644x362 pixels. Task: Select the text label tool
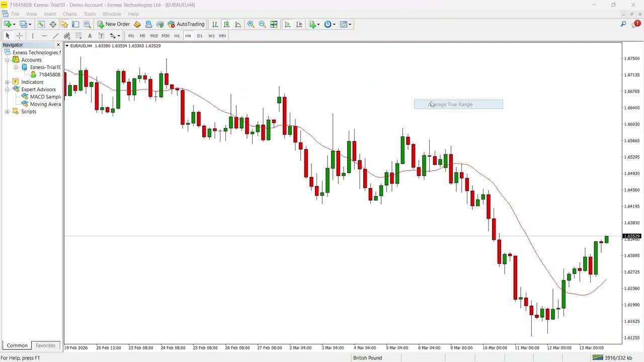pos(101,36)
